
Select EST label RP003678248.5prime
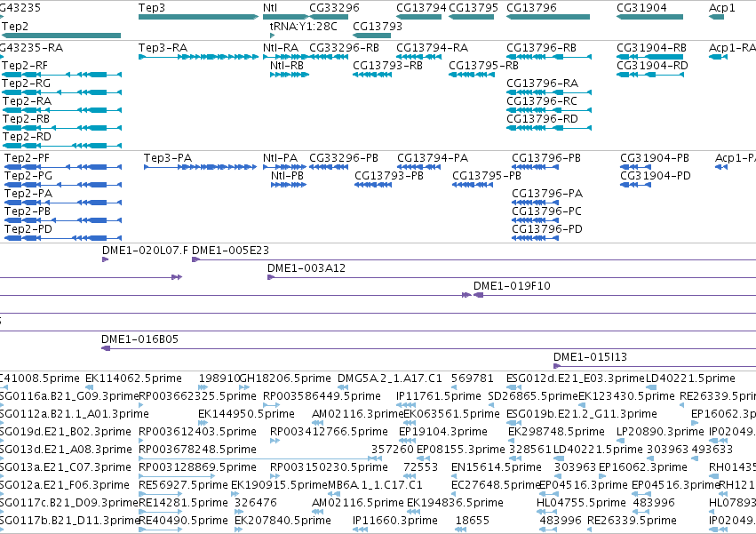pyautogui.click(x=198, y=450)
